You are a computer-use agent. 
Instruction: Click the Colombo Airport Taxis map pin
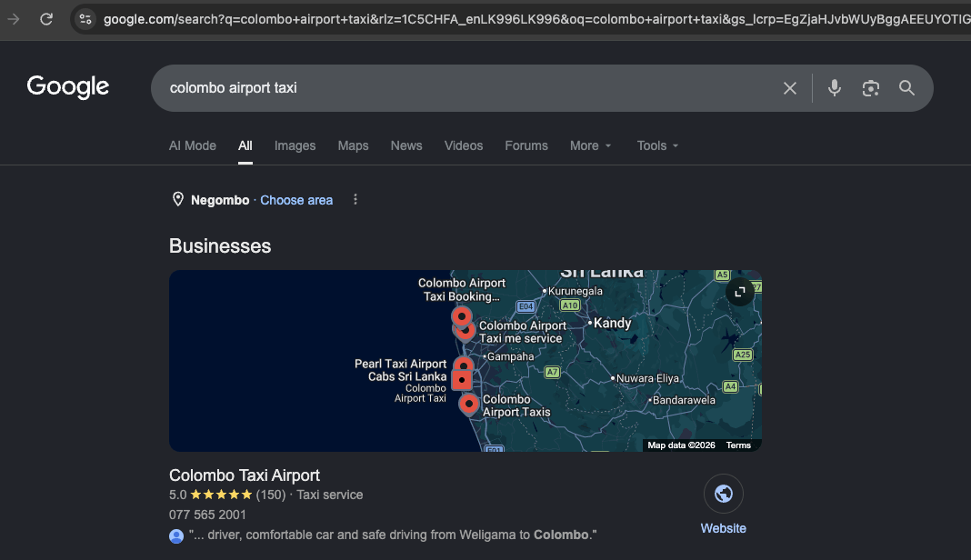click(x=469, y=405)
